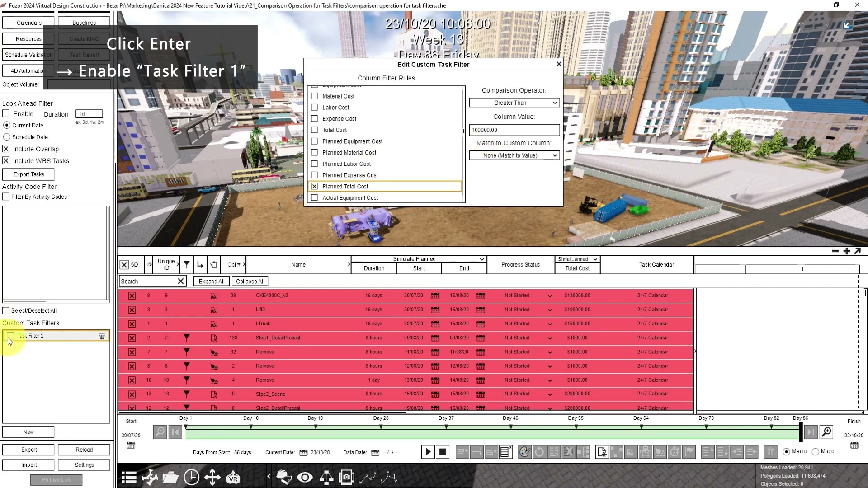Delete Task Filter 1 with trash icon
The height and width of the screenshot is (488, 868).
click(x=102, y=336)
